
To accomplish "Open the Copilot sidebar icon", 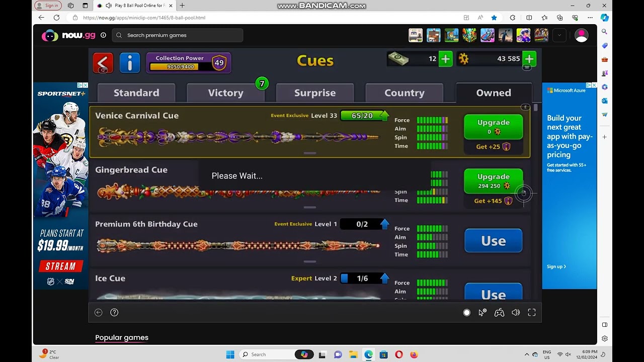I will pos(604,18).
